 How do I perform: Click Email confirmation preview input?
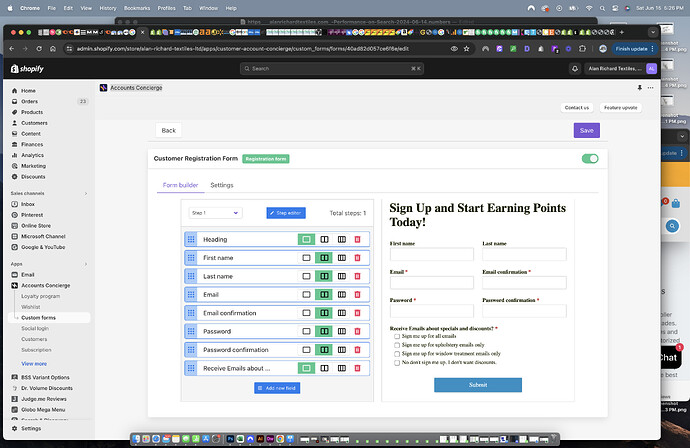coord(524,283)
